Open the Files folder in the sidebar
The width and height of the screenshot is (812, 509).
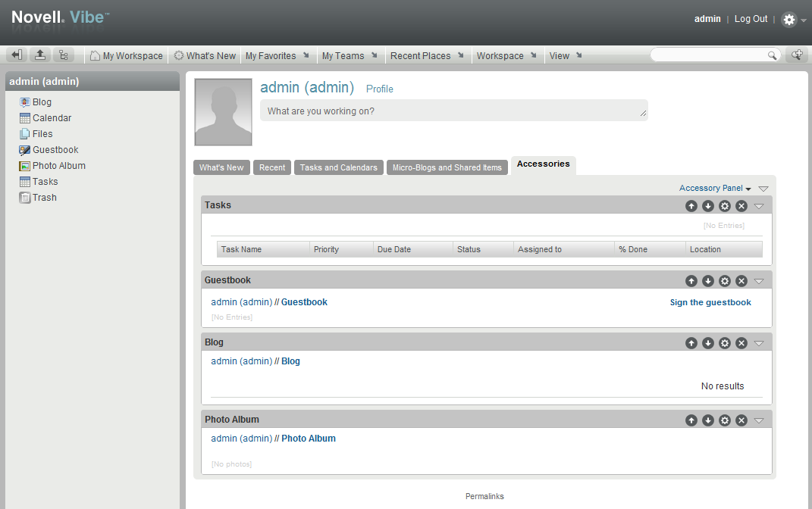[x=42, y=133]
